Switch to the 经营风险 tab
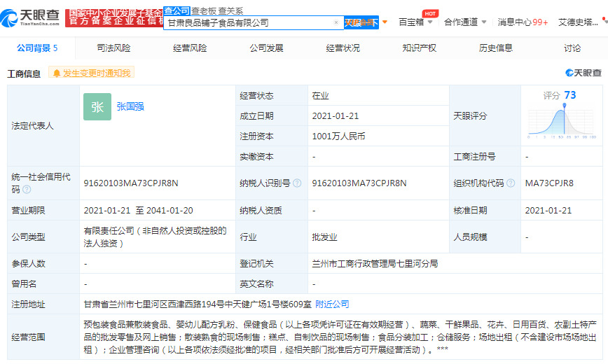 coord(190,48)
